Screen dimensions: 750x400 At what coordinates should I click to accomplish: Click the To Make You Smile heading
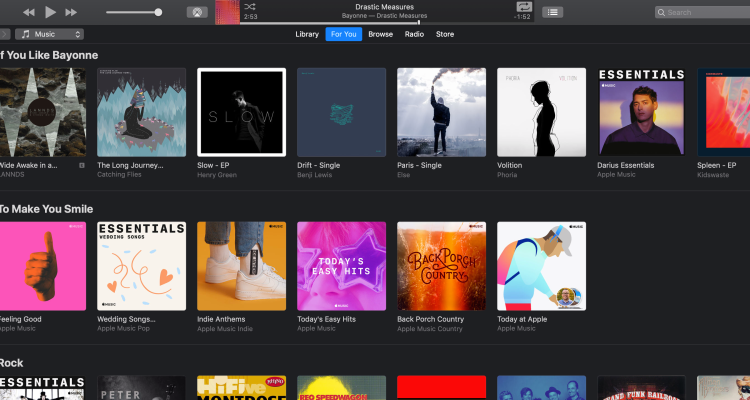click(46, 209)
